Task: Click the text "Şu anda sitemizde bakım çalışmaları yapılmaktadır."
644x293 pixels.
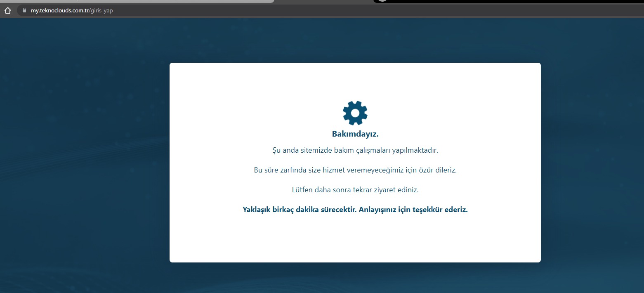Action: point(355,150)
